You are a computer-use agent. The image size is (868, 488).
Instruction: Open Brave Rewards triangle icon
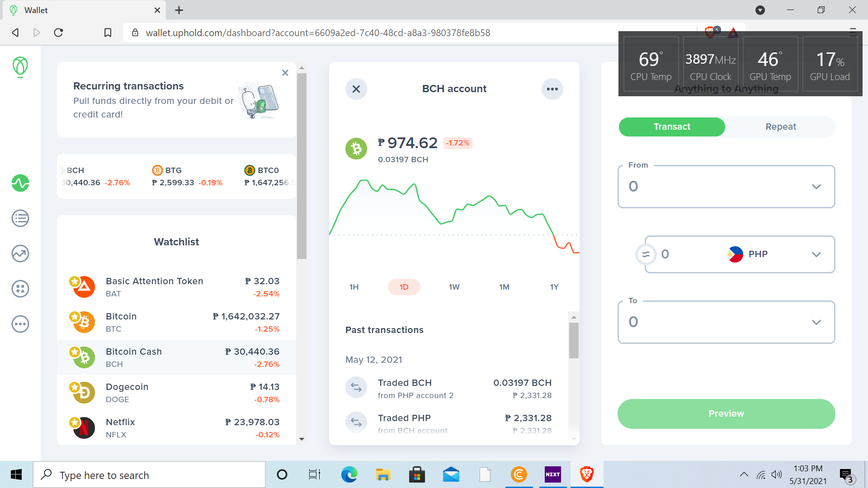pyautogui.click(x=733, y=32)
